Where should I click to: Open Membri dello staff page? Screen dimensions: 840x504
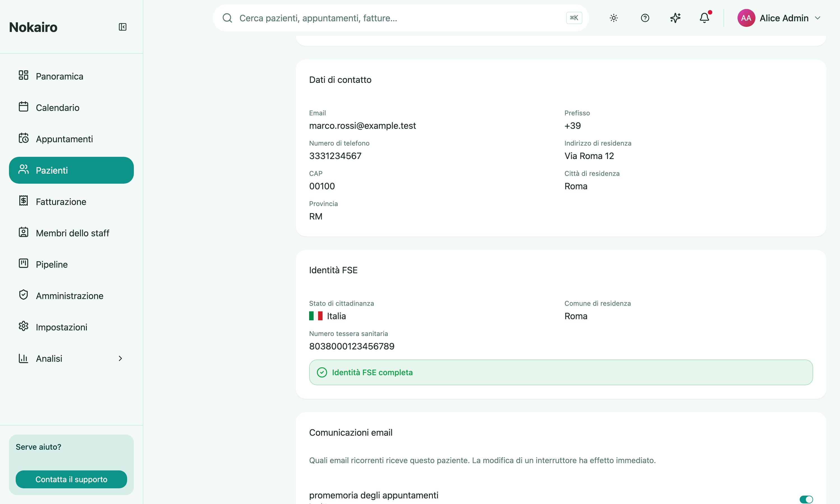coord(71,233)
